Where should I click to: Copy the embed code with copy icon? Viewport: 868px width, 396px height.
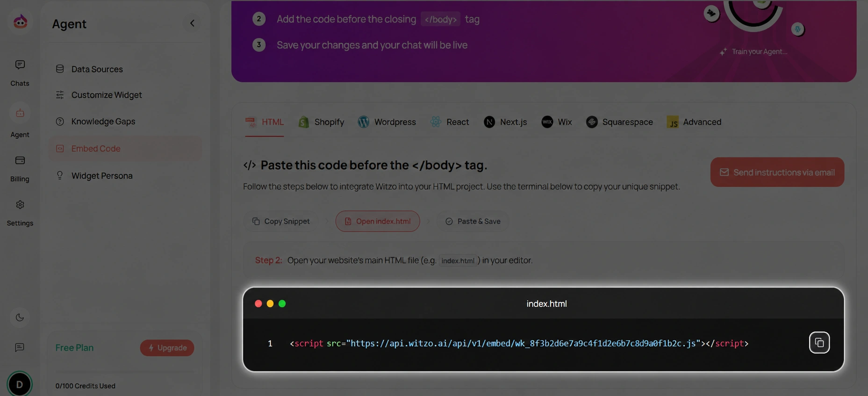(x=819, y=343)
